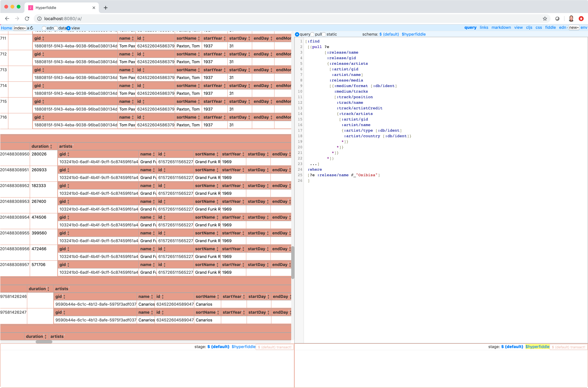The image size is (588, 388).
Task: Click $hyperfiddle schema link
Action: pyautogui.click(x=413, y=34)
